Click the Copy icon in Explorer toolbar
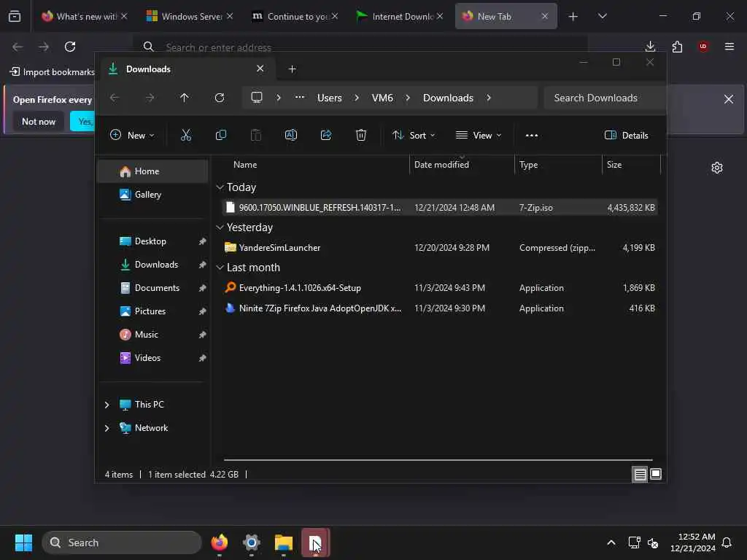747x560 pixels. coord(220,135)
